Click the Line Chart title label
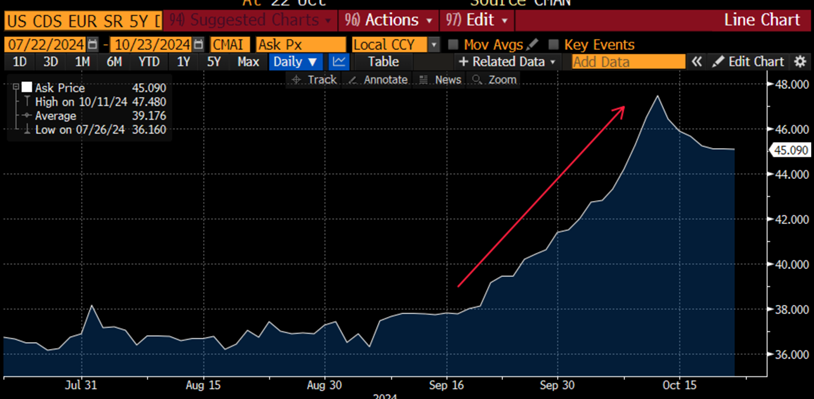814x399 pixels. pos(762,20)
